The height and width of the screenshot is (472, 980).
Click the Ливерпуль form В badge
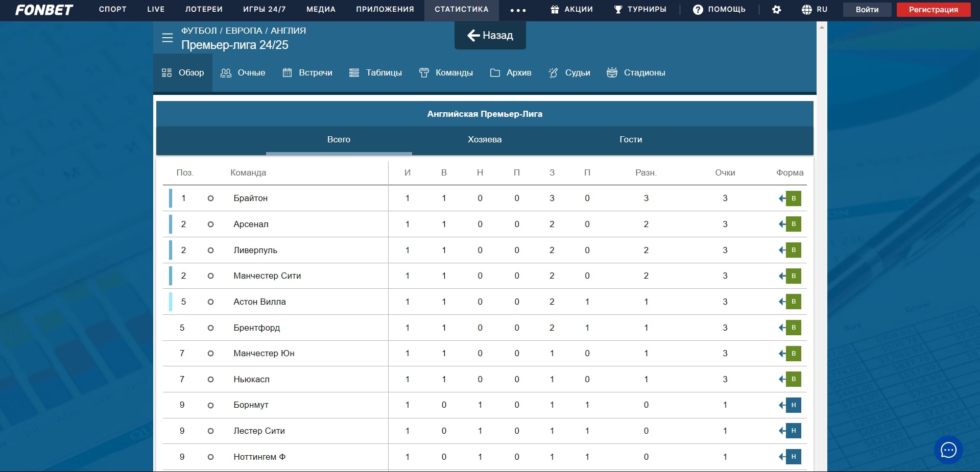[x=794, y=250]
